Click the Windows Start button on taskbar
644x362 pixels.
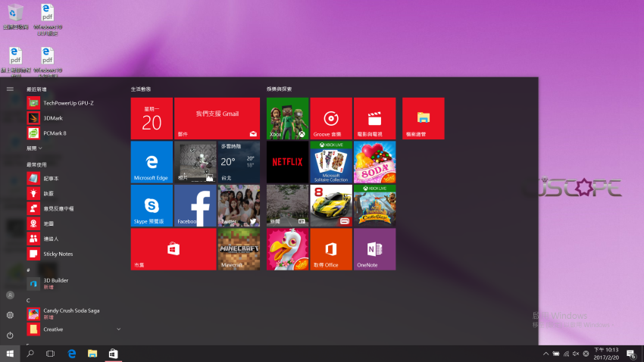(x=10, y=354)
